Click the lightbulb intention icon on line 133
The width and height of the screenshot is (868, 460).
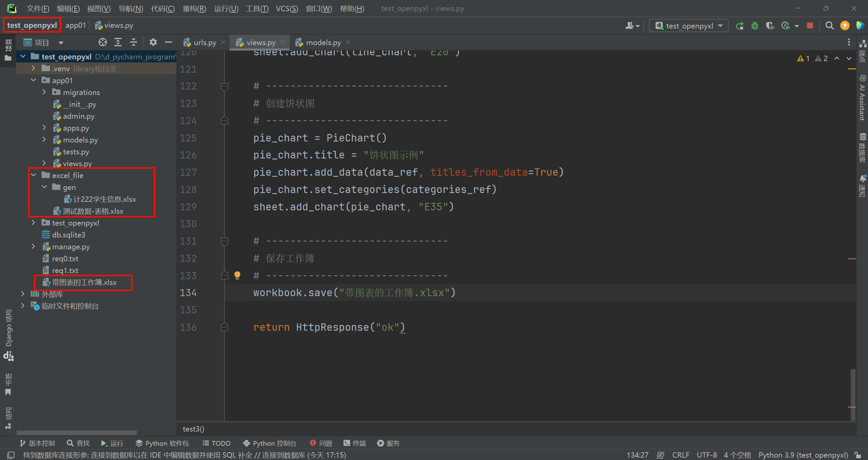point(237,275)
